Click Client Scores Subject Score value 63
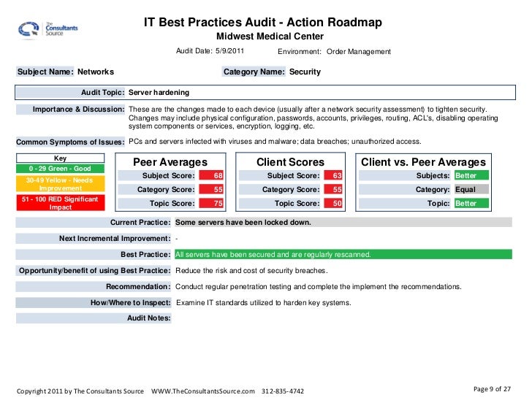The image size is (532, 411). 333,175
